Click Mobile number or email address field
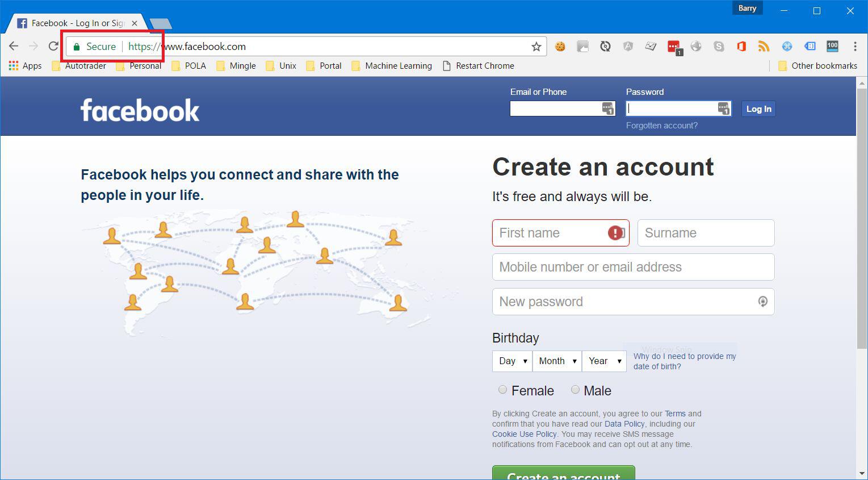The height and width of the screenshot is (480, 868). click(634, 267)
